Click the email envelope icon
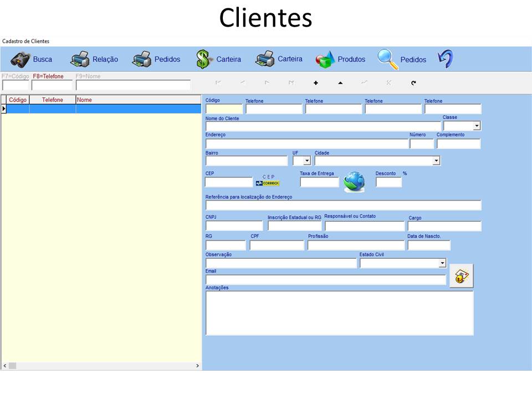The image size is (532, 399). (461, 275)
